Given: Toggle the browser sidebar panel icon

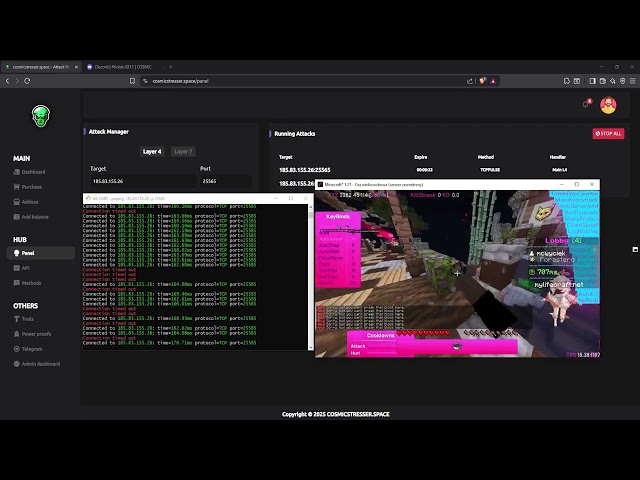Looking at the screenshot, I should [592, 81].
